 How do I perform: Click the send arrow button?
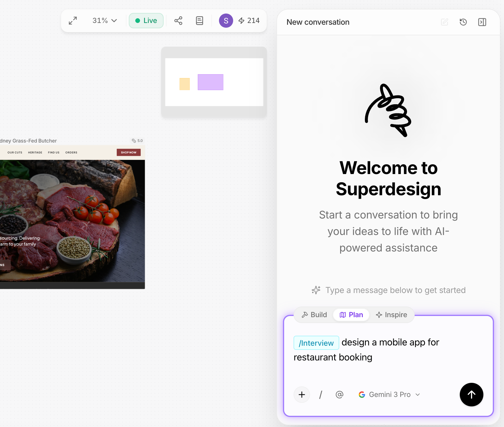[471, 395]
